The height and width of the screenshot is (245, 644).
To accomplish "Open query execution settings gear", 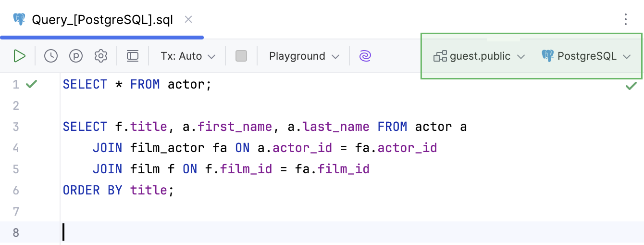I will [101, 56].
